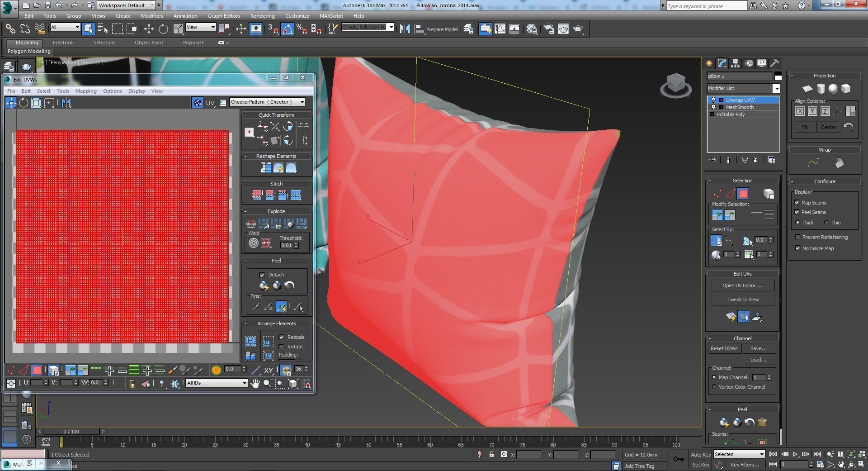Open the Material Editor from main toolbar
This screenshot has width=868, height=471.
click(532, 29)
